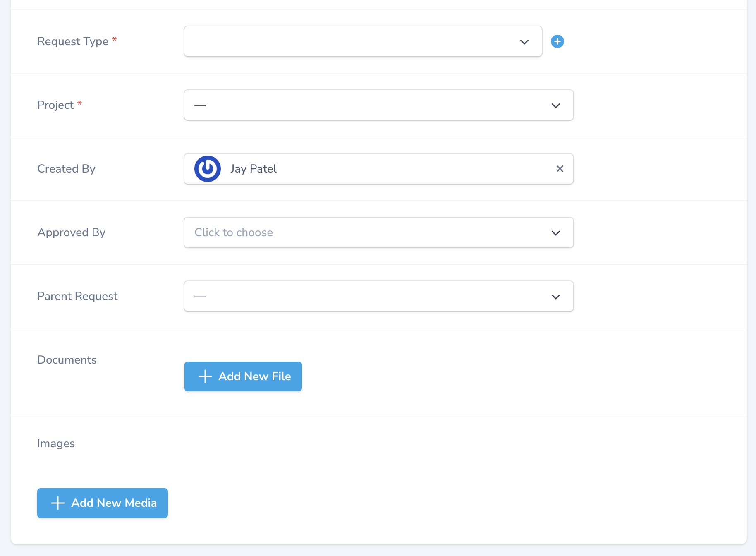
Task: Click the Approved By field placeholder text
Action: tap(234, 232)
